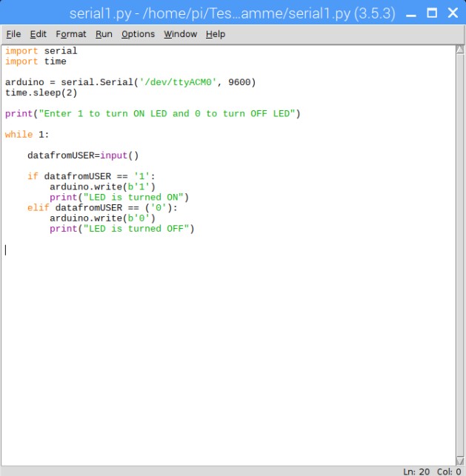Click the vertical scrollbar track
466x476 pixels.
(x=460, y=255)
